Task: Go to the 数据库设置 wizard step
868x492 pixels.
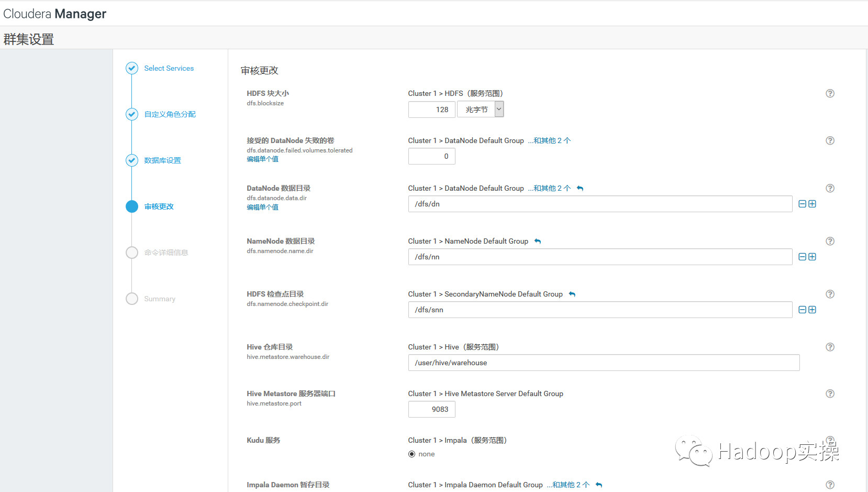Action: pos(163,160)
